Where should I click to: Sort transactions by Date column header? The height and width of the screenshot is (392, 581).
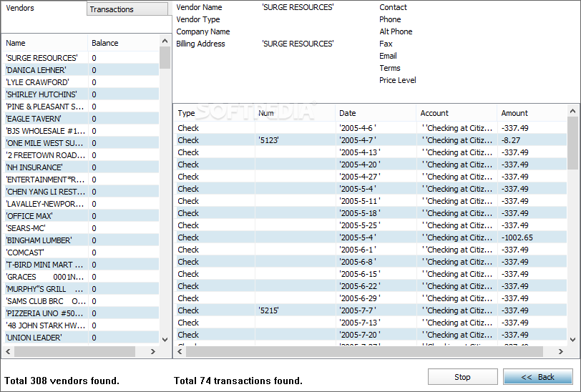(x=376, y=113)
